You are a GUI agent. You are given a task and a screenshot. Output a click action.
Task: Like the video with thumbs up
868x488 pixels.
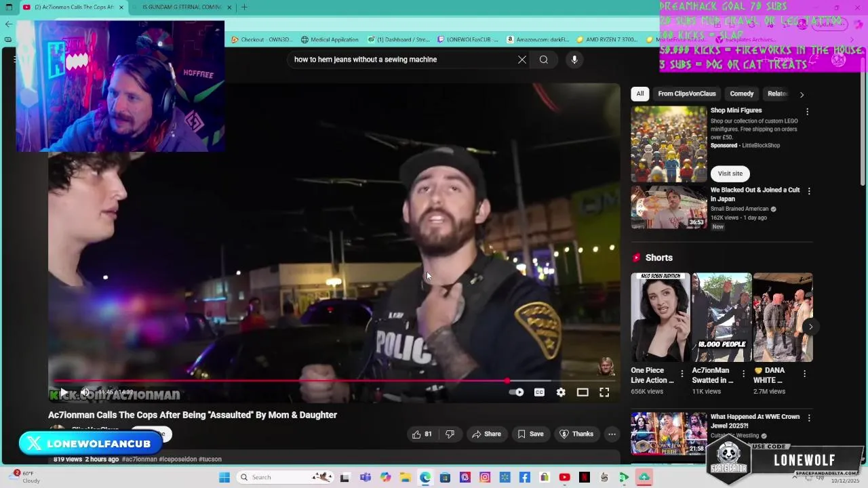(422, 434)
